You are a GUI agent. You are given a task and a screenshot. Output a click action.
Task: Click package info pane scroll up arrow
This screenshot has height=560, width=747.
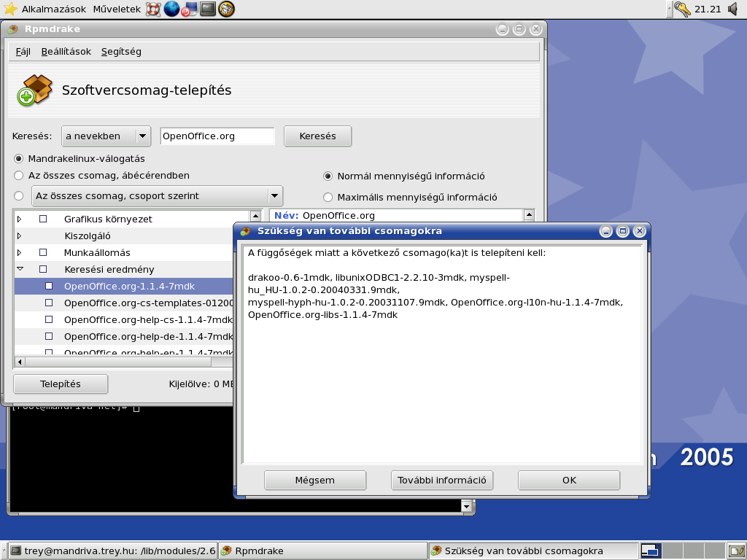(529, 215)
